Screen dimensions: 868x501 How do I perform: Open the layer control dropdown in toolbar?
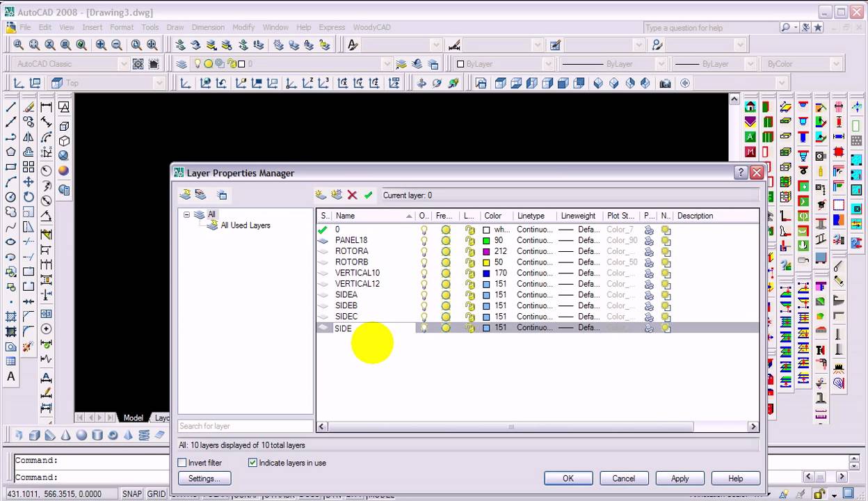(x=387, y=63)
